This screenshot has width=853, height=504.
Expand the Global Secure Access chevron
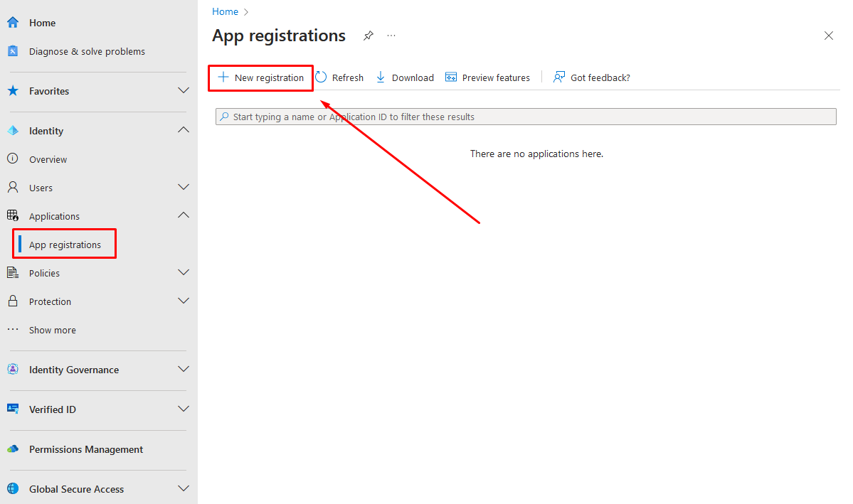click(x=184, y=489)
